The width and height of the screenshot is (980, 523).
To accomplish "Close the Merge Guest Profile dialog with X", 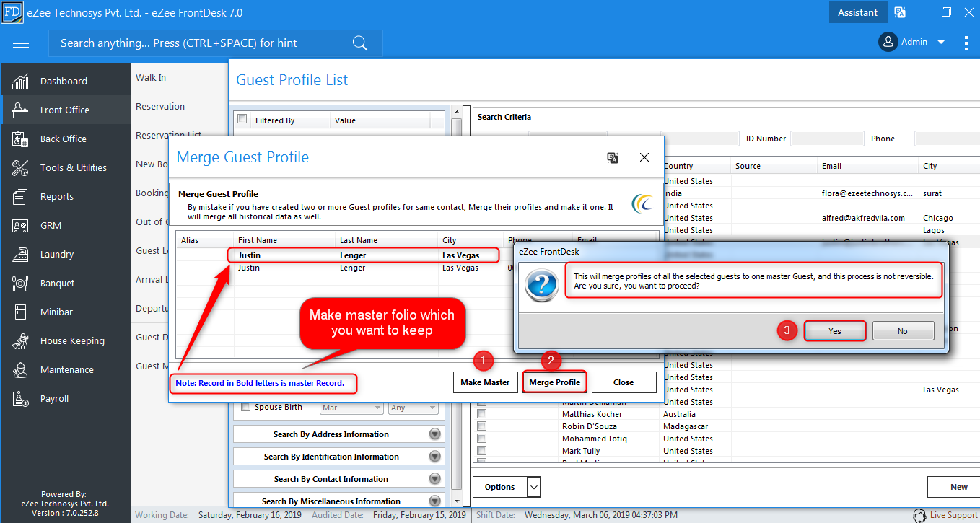I will point(644,157).
